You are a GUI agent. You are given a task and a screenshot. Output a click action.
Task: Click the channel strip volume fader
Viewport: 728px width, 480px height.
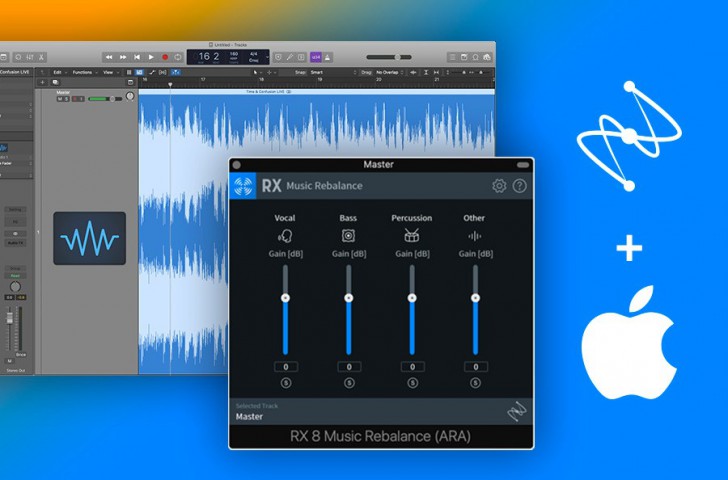(9, 318)
